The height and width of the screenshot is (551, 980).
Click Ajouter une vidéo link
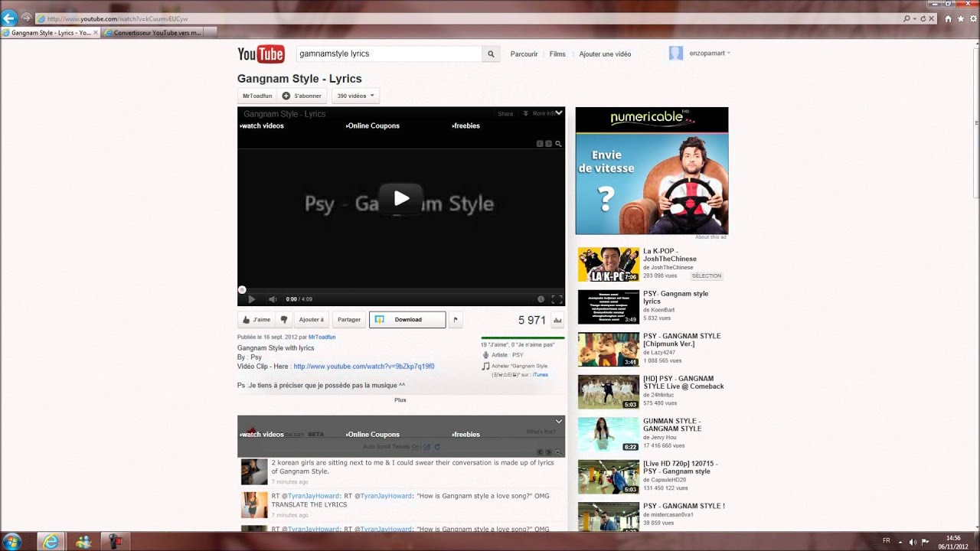click(x=605, y=54)
